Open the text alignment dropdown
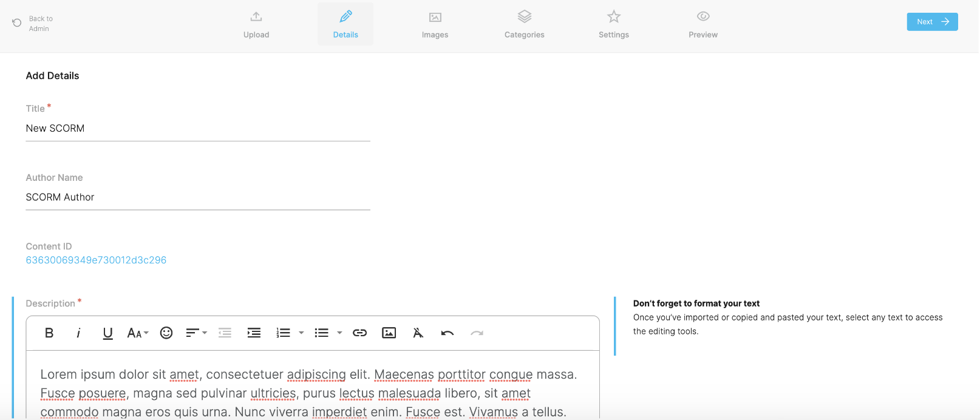The width and height of the screenshot is (980, 420). 196,333
